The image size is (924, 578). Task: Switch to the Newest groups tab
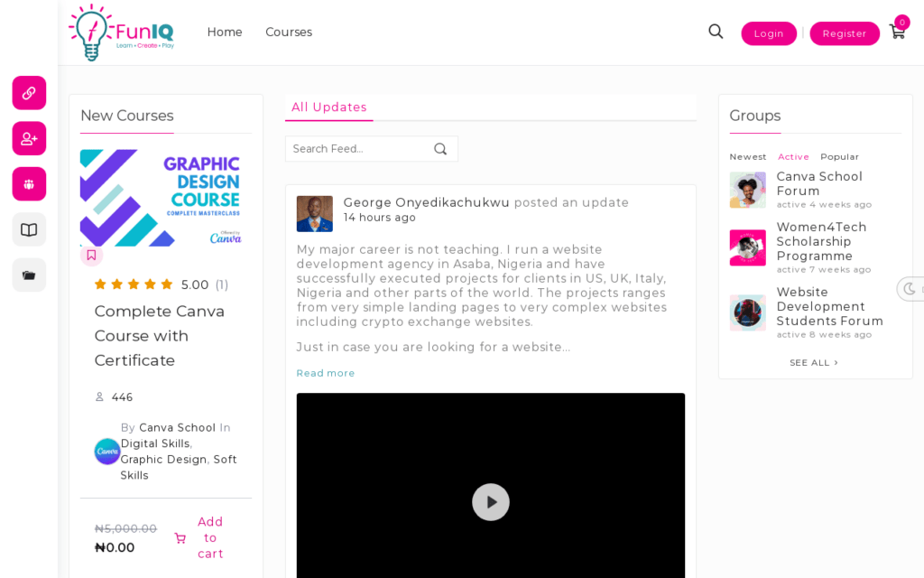tap(747, 157)
